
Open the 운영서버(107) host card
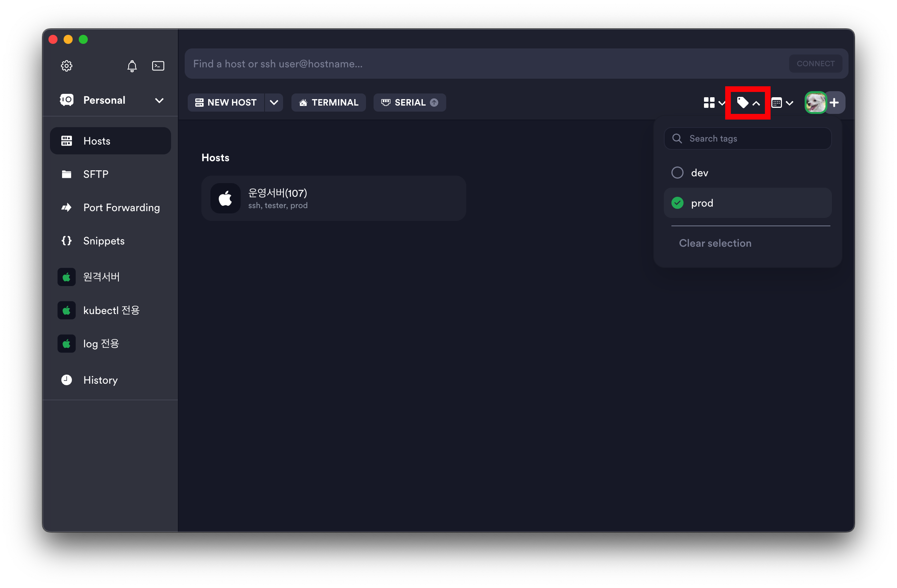(x=333, y=198)
